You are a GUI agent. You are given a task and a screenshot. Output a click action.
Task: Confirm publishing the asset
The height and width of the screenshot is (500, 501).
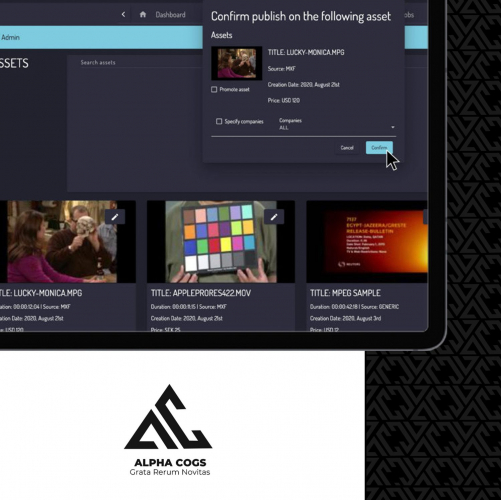[x=379, y=148]
